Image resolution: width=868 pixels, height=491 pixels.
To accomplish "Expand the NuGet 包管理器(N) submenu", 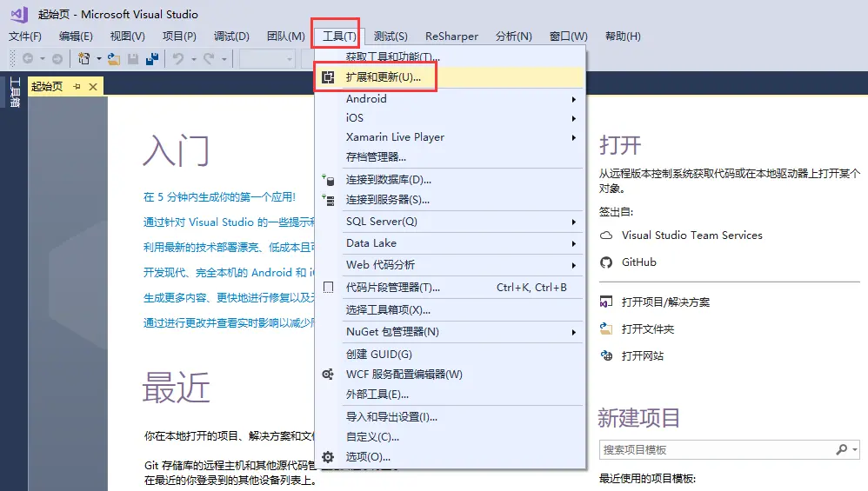I will (x=573, y=332).
